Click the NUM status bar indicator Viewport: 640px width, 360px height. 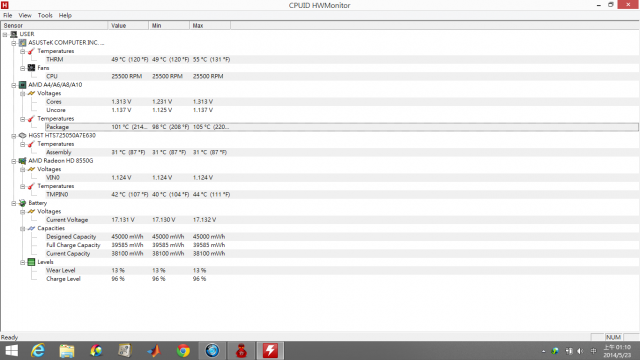pos(613,337)
